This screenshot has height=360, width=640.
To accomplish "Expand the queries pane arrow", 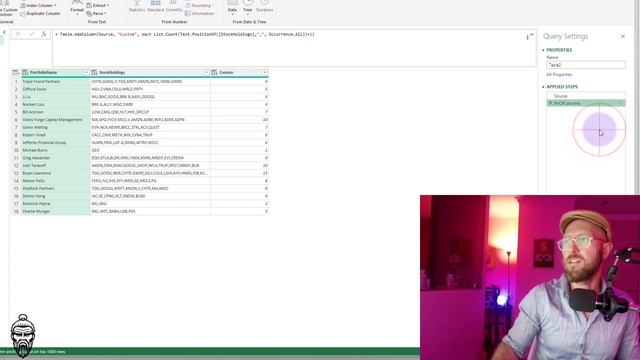I will 4,32.
